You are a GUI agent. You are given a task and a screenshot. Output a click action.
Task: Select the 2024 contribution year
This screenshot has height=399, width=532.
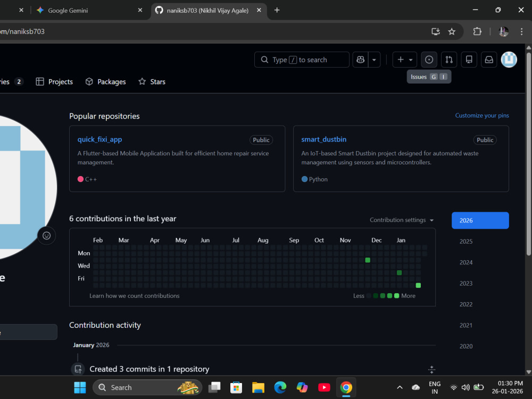(466, 263)
